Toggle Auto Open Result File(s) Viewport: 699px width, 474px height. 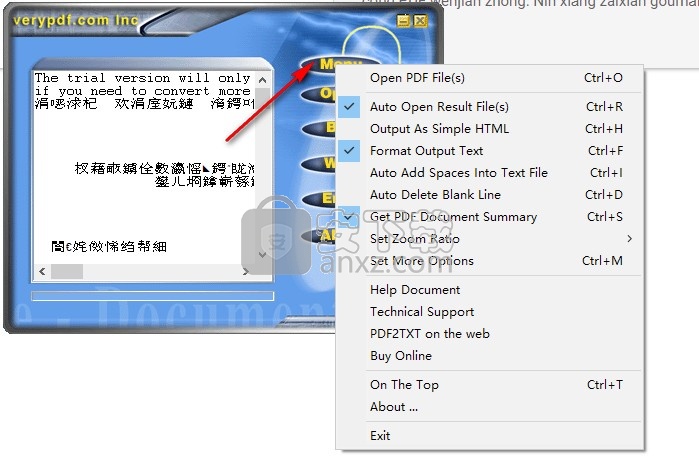(x=489, y=107)
